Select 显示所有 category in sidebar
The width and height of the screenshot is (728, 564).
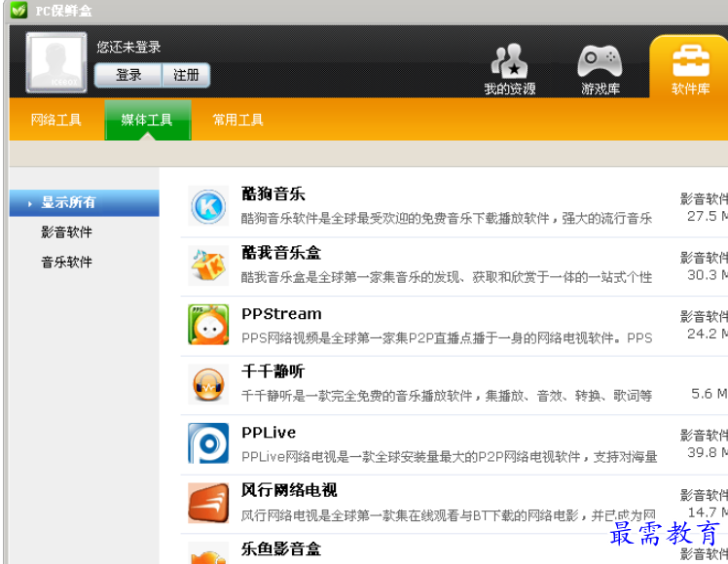pos(84,202)
